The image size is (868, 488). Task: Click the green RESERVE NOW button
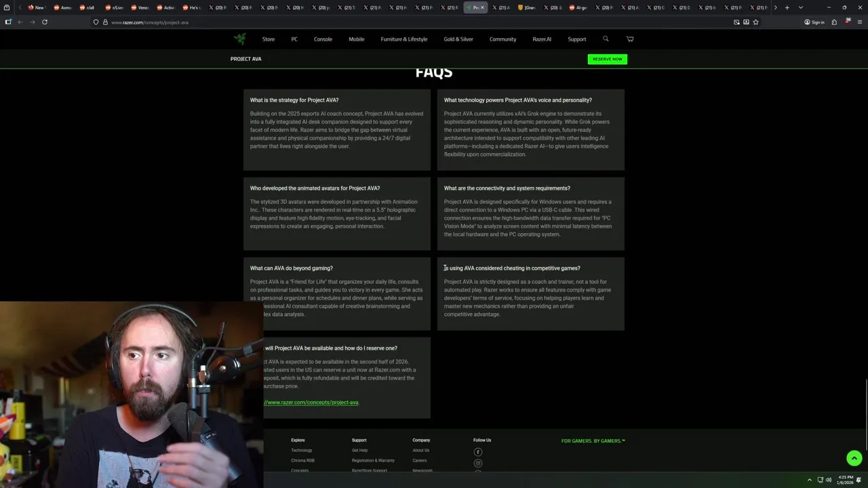608,59
